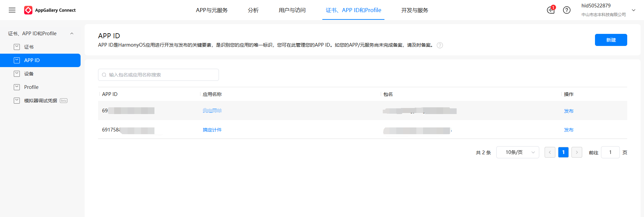This screenshot has width=644, height=217.
Task: Select the 证书、APP ID和Profile top tab
Action: click(353, 10)
